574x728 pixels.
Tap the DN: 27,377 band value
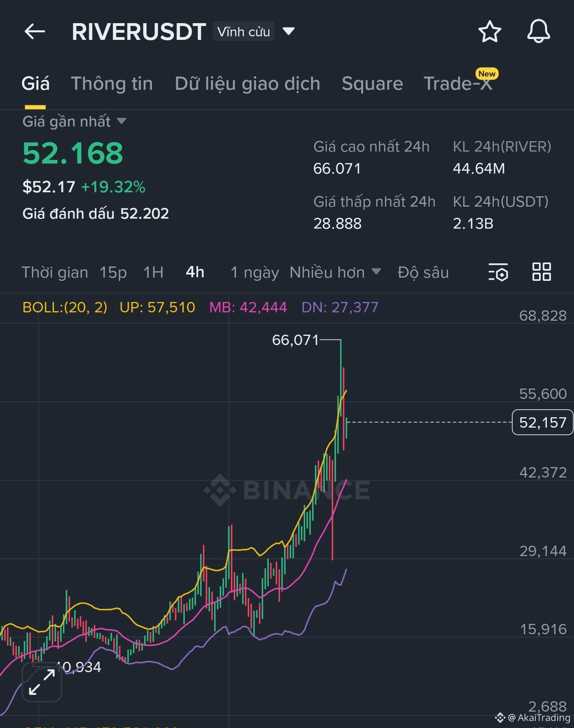coord(340,307)
